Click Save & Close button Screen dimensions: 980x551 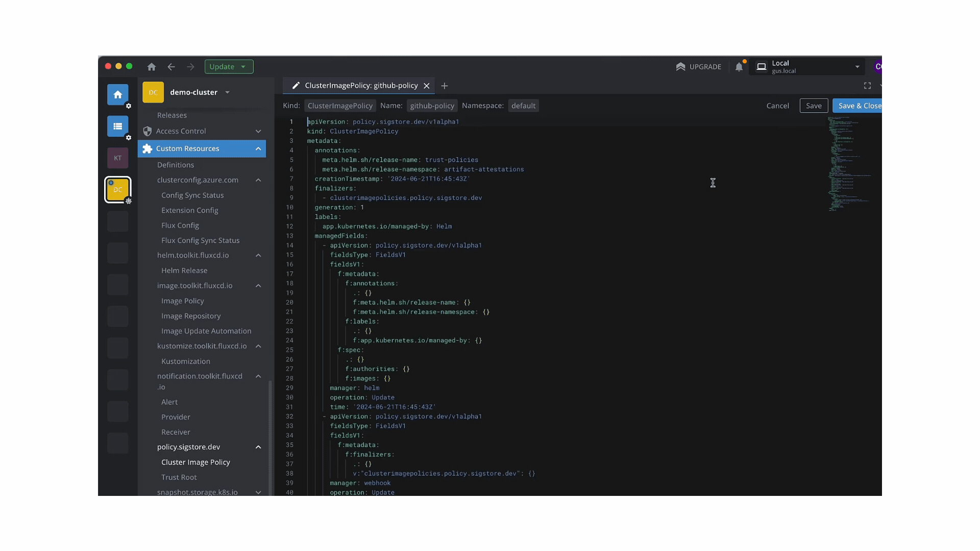[858, 106]
